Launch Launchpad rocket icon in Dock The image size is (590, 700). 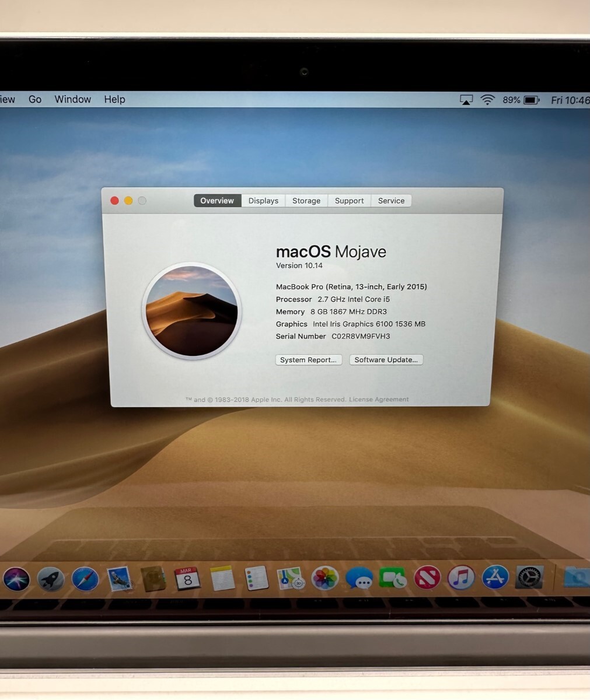point(51,579)
